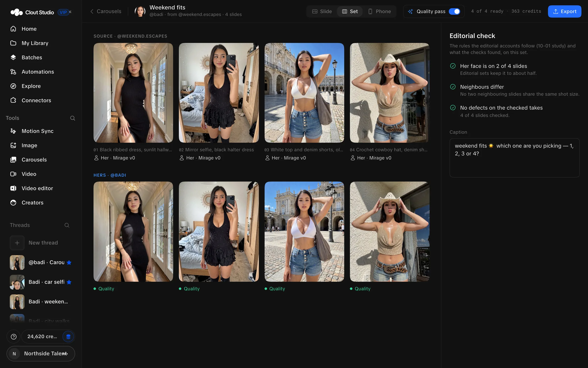The width and height of the screenshot is (588, 368).
Task: Click the VIP badge
Action: [63, 12]
